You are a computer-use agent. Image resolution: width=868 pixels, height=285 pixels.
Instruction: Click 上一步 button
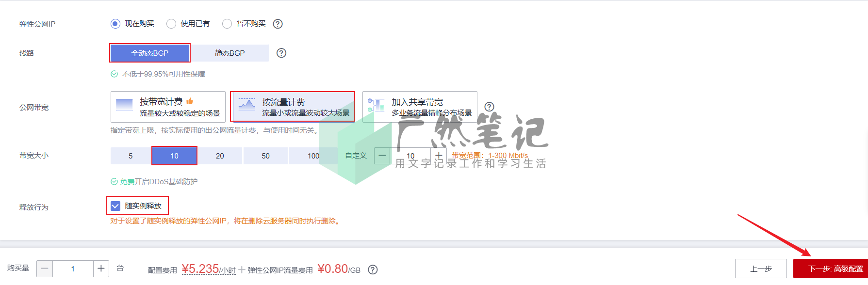(761, 269)
